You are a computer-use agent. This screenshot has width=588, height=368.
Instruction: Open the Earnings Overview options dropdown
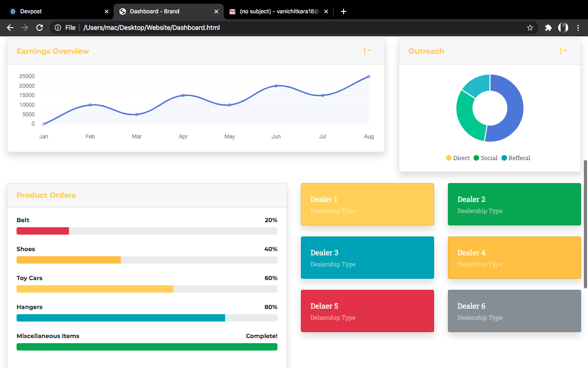367,51
